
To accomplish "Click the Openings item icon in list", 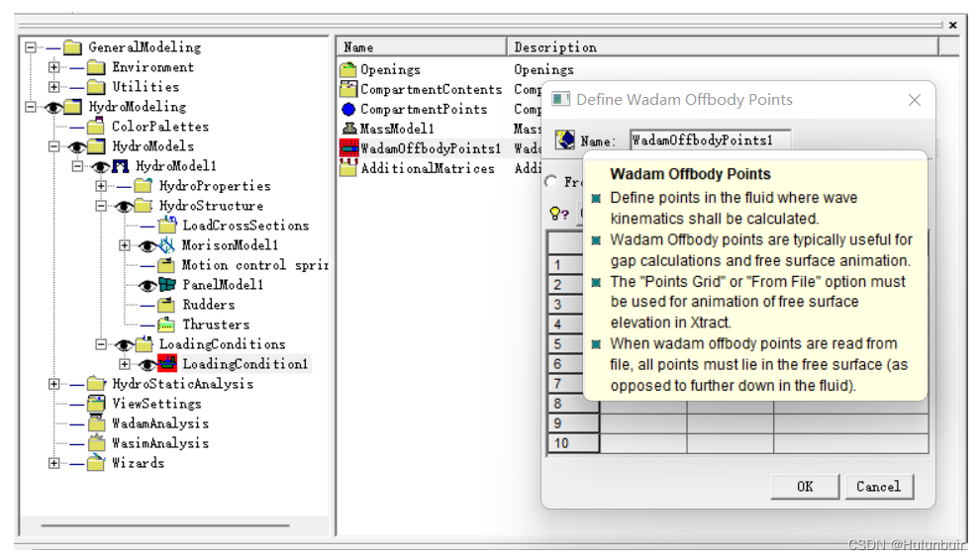I will point(348,69).
